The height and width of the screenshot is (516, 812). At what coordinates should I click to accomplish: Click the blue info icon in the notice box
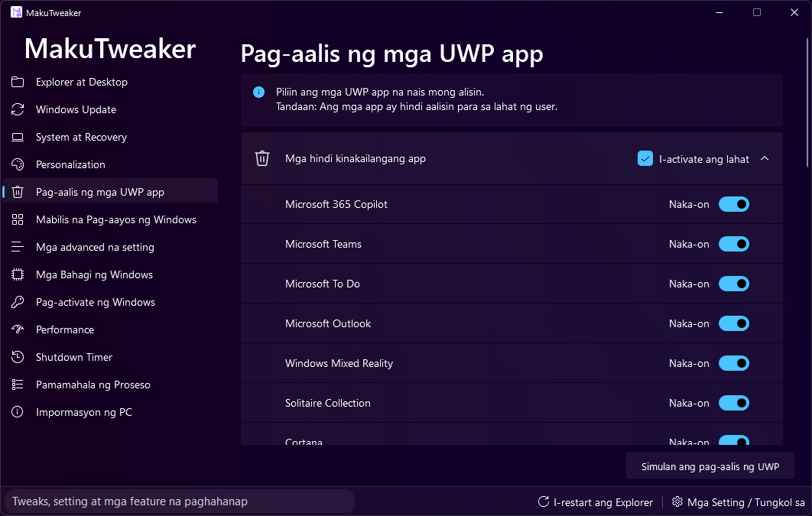[x=258, y=92]
